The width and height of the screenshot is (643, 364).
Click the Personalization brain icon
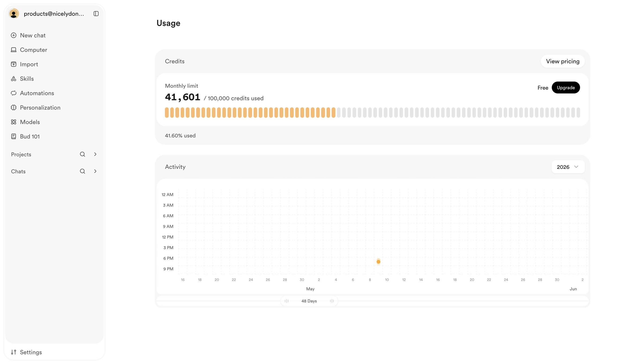click(x=14, y=108)
